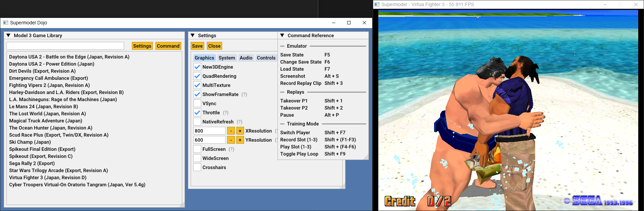Click the FullScreen help question mark
This screenshot has width=644, height=211.
click(x=232, y=149)
